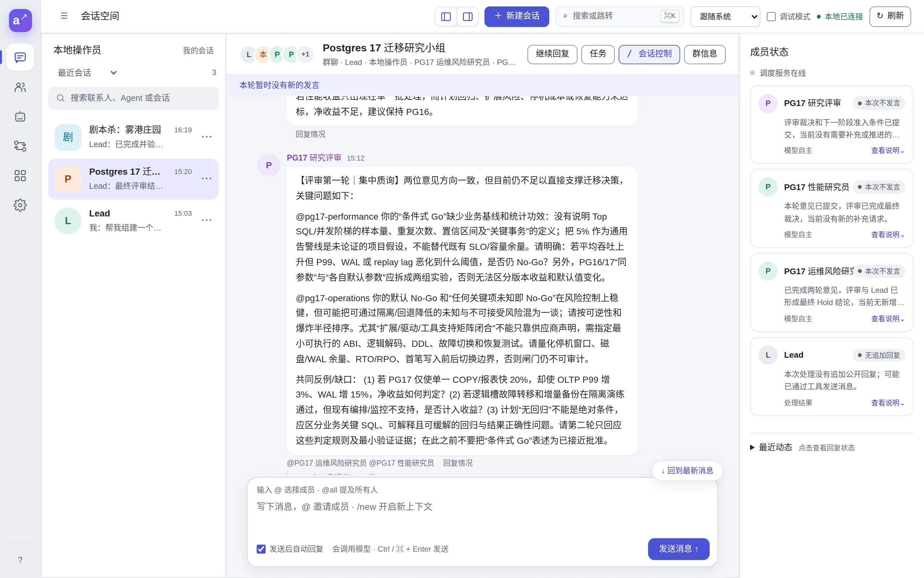Expand the 最近会话 dropdown
This screenshot has width=924, height=578.
pyautogui.click(x=87, y=73)
